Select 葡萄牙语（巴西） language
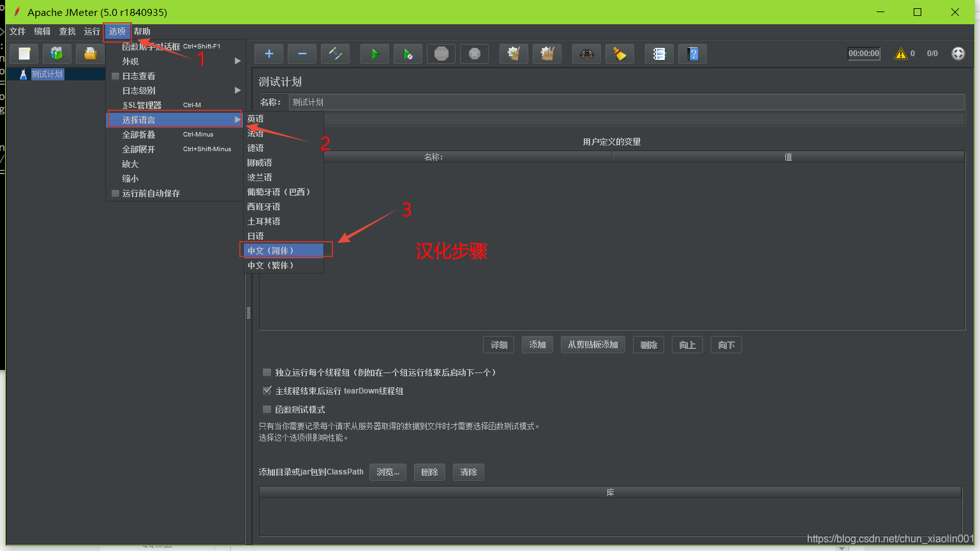This screenshot has height=551, width=980. [284, 192]
